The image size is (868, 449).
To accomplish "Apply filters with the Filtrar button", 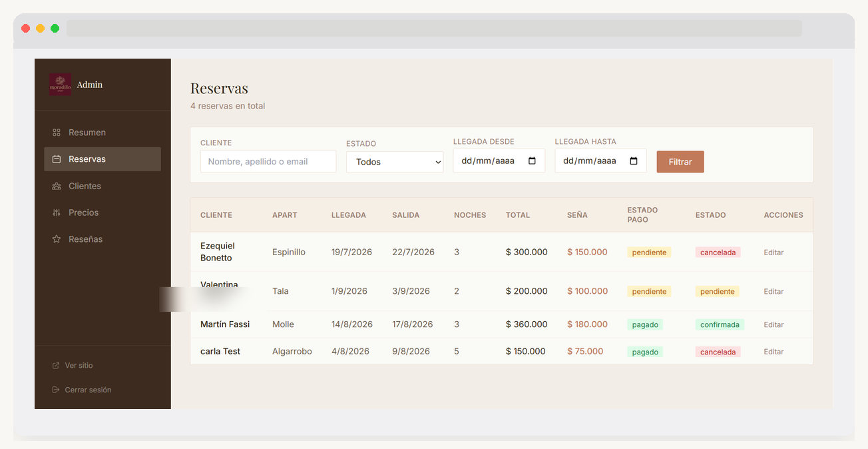I will (x=680, y=162).
